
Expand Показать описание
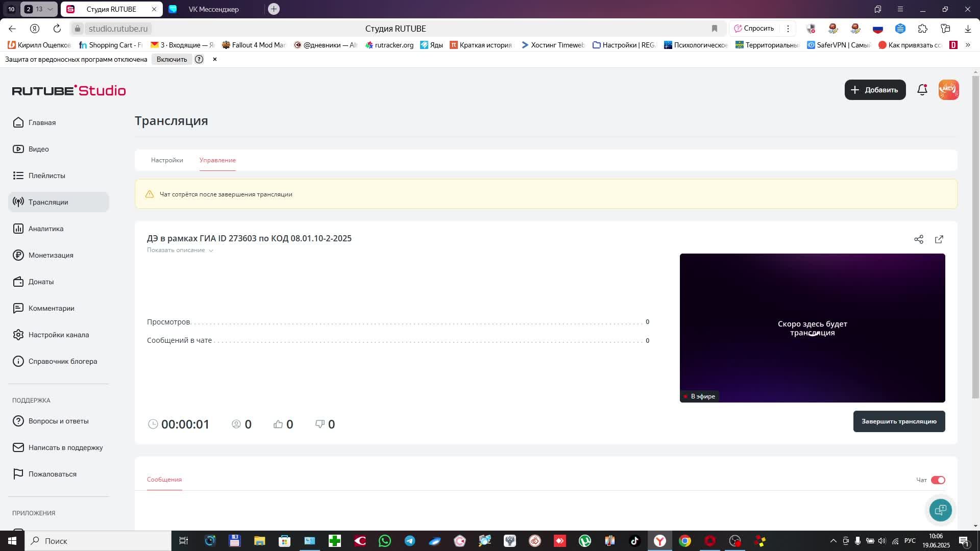180,250
